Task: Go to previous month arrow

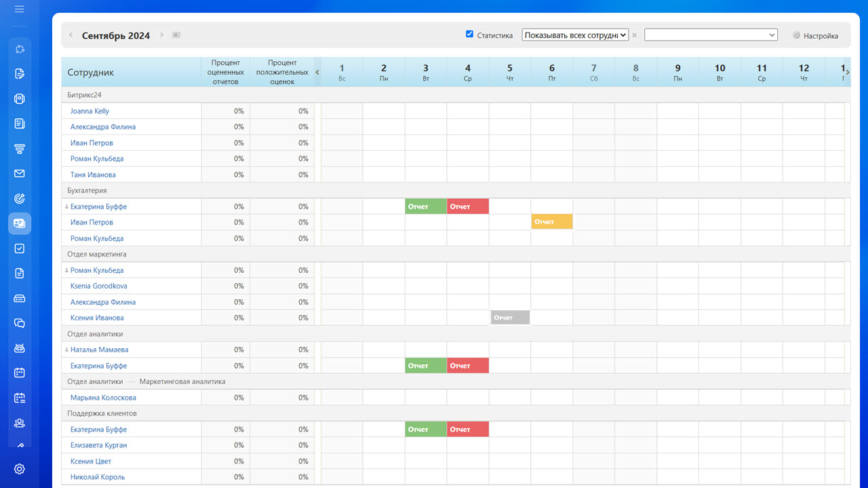Action: tap(71, 35)
